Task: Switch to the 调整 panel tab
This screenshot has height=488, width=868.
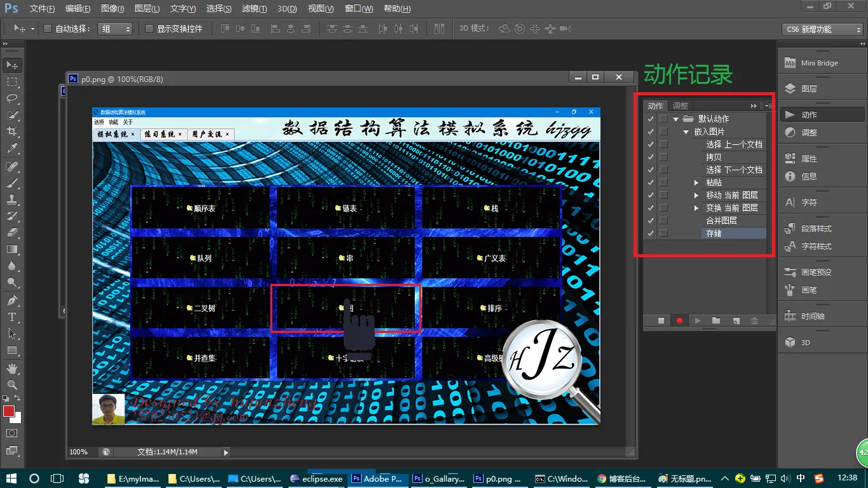Action: tap(680, 106)
